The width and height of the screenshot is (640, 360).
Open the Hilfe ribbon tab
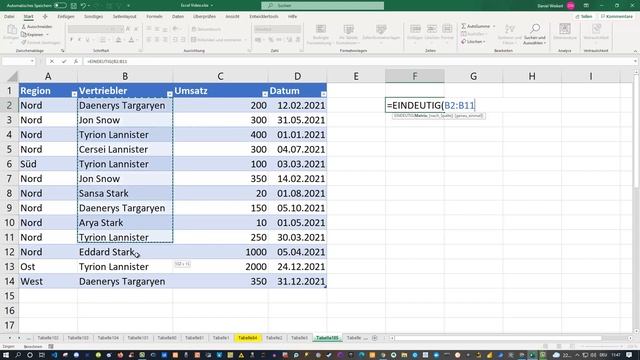coord(292,16)
